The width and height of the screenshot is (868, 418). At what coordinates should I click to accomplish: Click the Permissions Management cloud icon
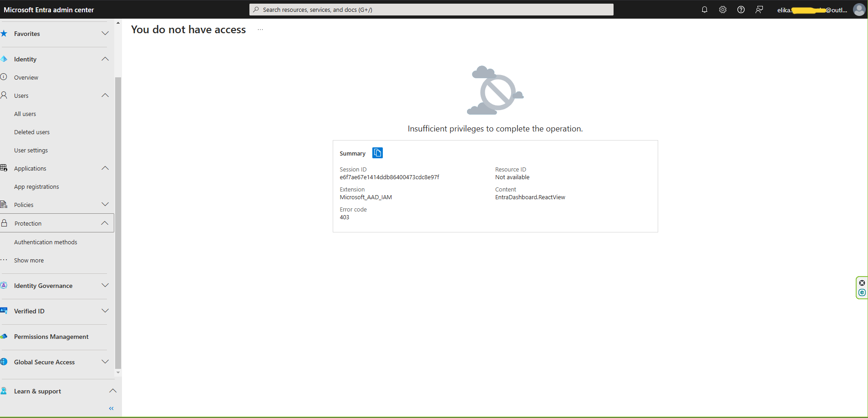tap(4, 336)
